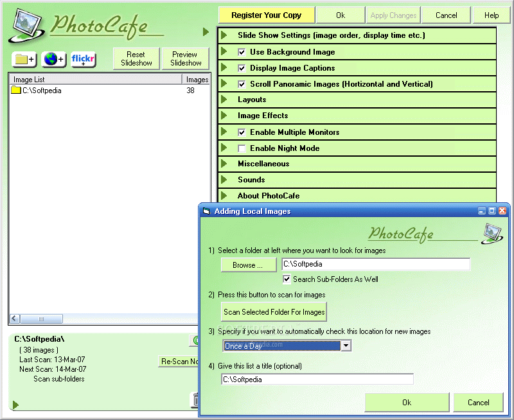The width and height of the screenshot is (514, 420).
Task: Expand Display Image Captions section arrow
Action: point(224,67)
